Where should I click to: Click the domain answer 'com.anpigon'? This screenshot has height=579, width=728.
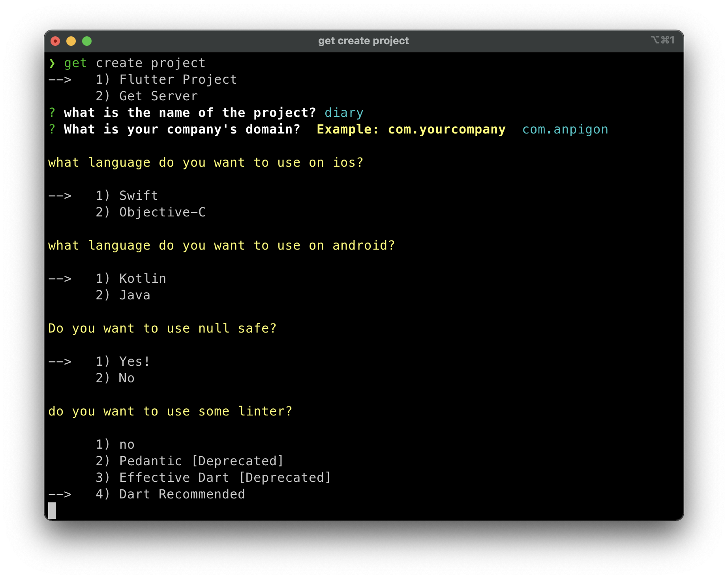565,130
